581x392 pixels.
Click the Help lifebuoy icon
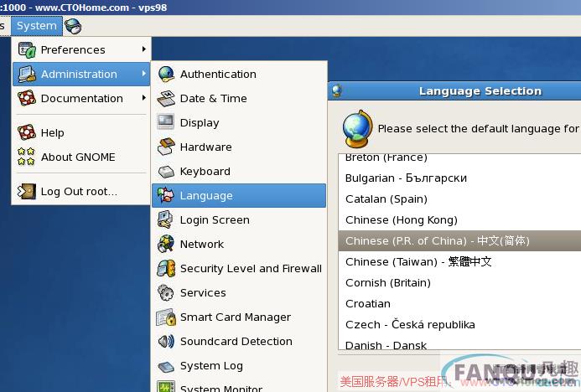(x=27, y=132)
